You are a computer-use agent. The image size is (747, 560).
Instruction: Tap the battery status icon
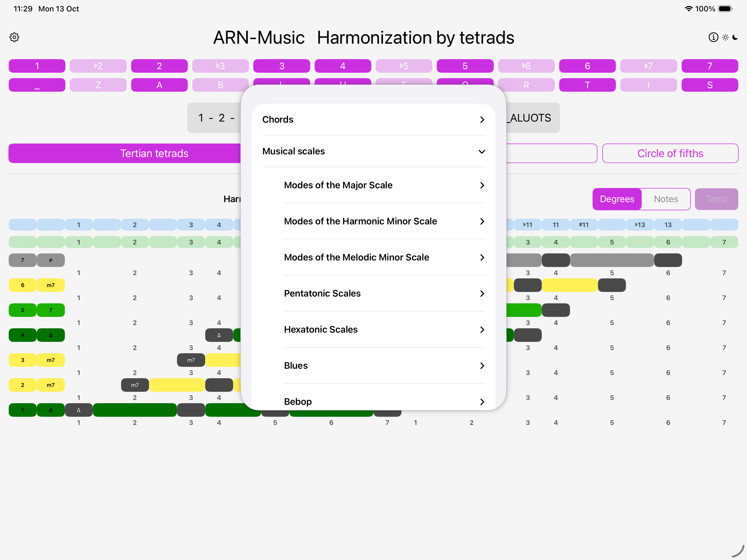(x=725, y=9)
